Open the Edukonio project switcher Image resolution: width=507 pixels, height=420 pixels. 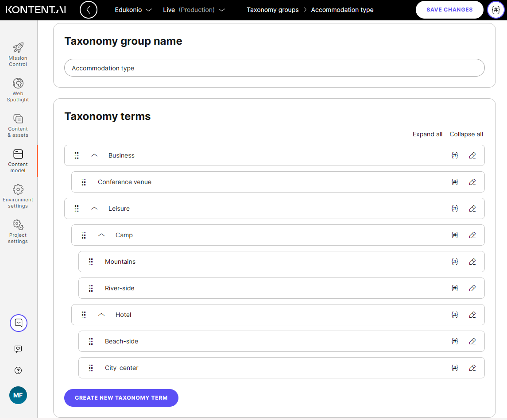(x=133, y=9)
